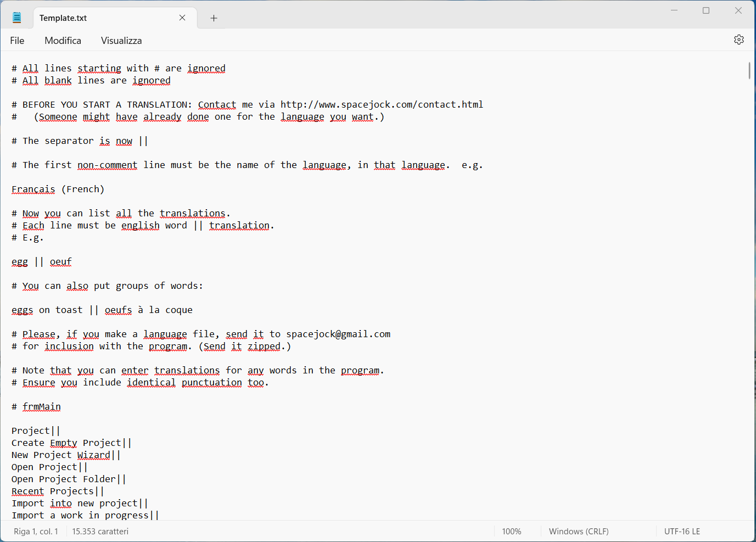The width and height of the screenshot is (756, 542).
Task: Click the Riga 1, col. 1 position indicator
Action: coord(35,531)
